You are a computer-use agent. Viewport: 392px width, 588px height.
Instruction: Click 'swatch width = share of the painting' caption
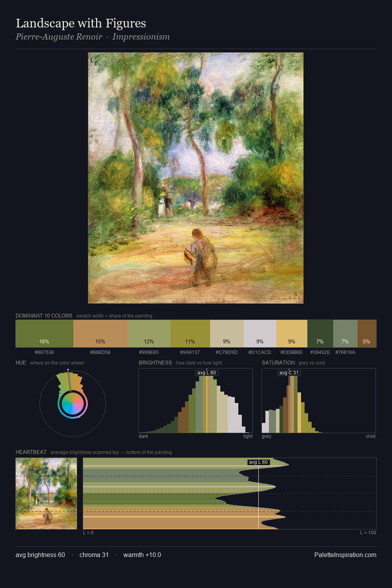[114, 316]
